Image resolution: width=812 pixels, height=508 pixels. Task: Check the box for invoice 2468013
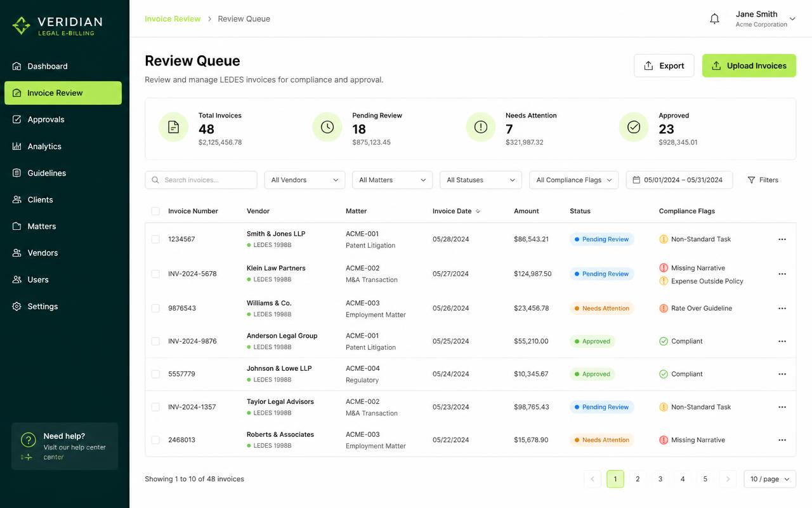click(x=155, y=440)
